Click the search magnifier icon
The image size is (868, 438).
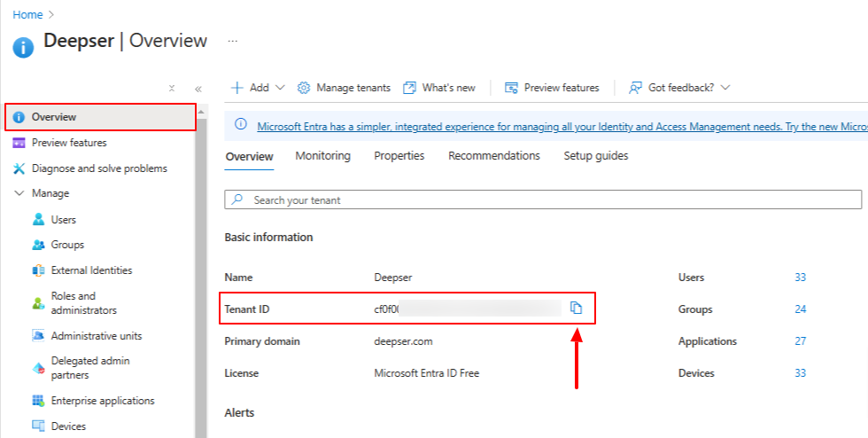click(x=237, y=199)
